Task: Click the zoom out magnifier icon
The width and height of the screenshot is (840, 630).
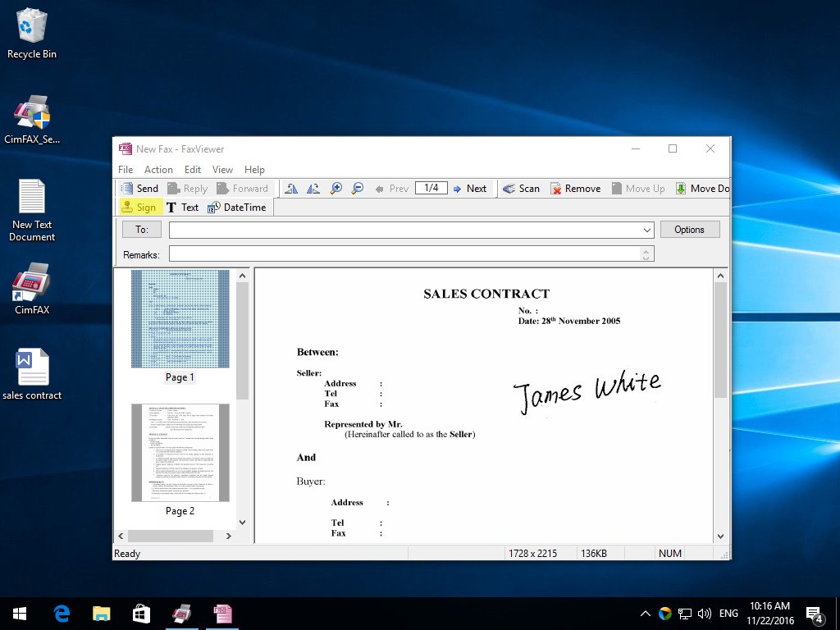Action: pos(358,189)
